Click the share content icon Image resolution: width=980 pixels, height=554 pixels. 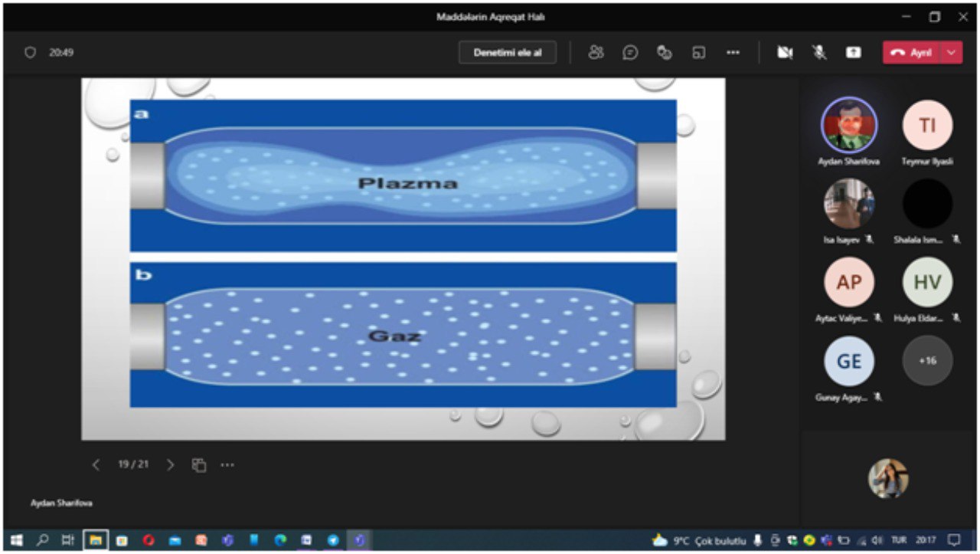(853, 52)
